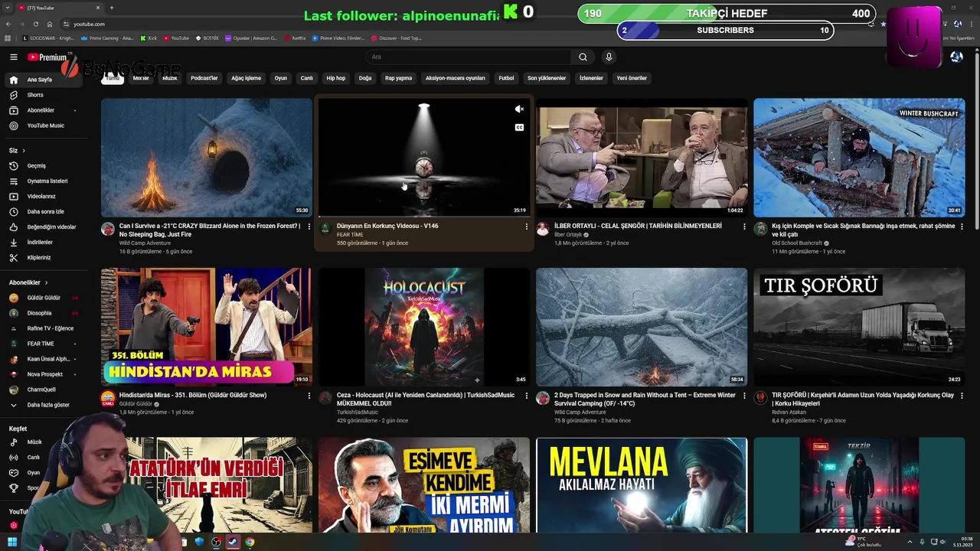
Task: Select the Yeni öneriler filter chip
Action: pyautogui.click(x=632, y=78)
